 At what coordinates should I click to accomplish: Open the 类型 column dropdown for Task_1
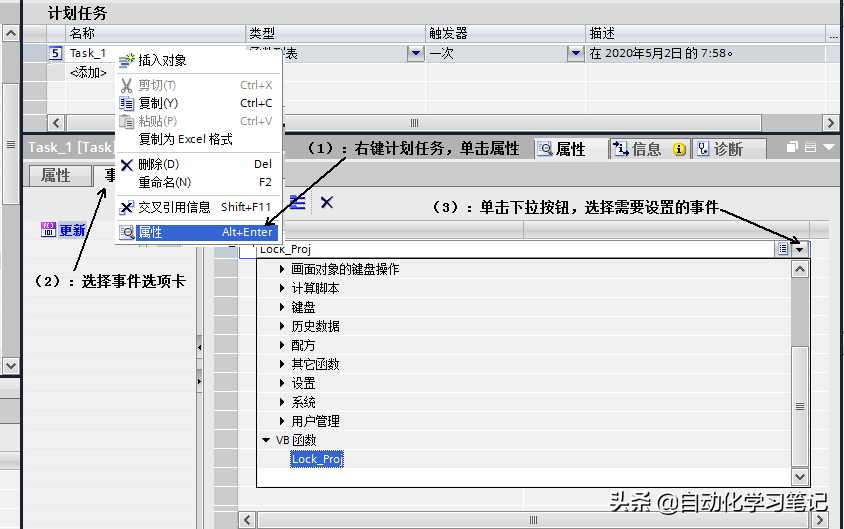coord(415,53)
